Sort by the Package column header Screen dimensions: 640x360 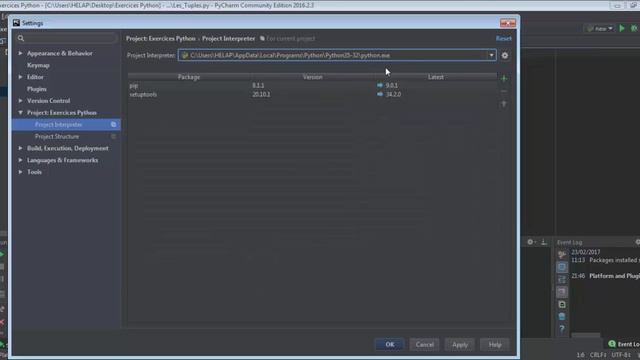click(189, 77)
